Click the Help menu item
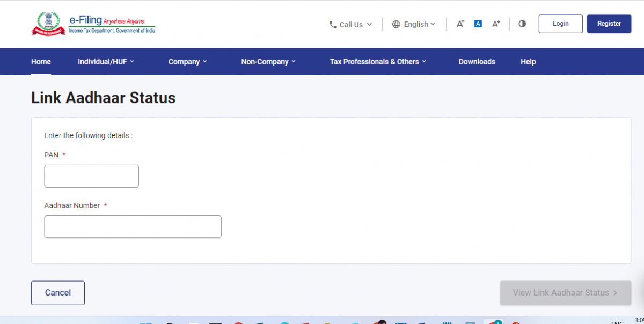Screen dimensions: 644x324 pyautogui.click(x=528, y=61)
